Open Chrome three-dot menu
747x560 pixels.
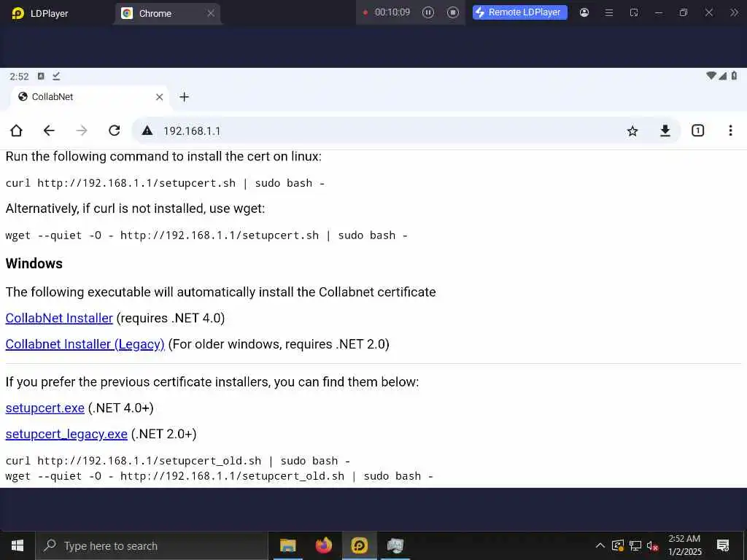tap(730, 131)
